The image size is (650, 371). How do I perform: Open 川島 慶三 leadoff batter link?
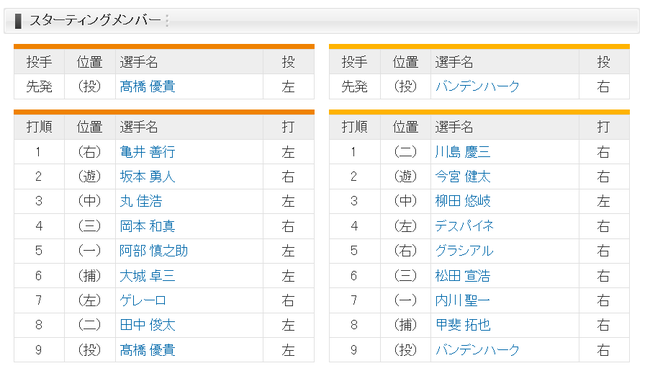click(463, 152)
